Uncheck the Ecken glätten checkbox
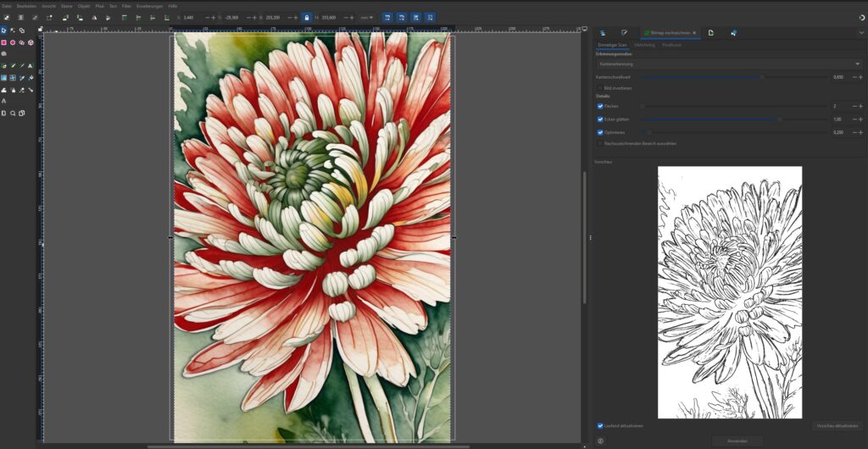The height and width of the screenshot is (449, 868). tap(601, 119)
